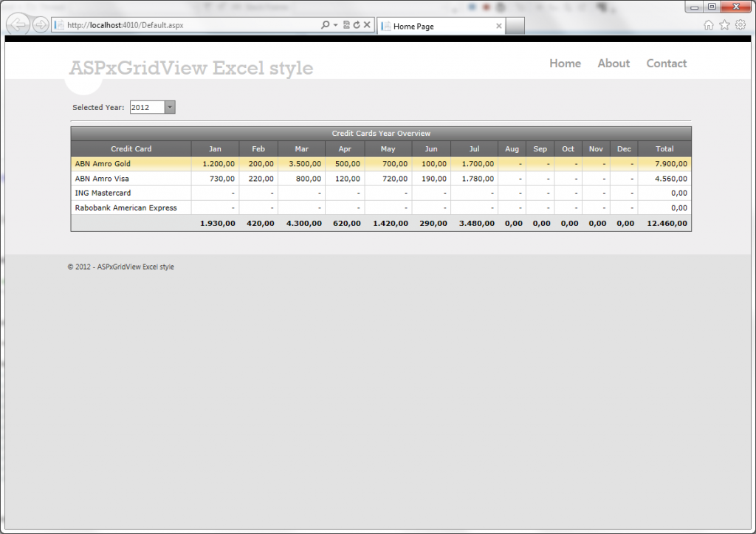The height and width of the screenshot is (534, 756).
Task: Expand the Selected Year dropdown arrow
Action: pos(170,108)
